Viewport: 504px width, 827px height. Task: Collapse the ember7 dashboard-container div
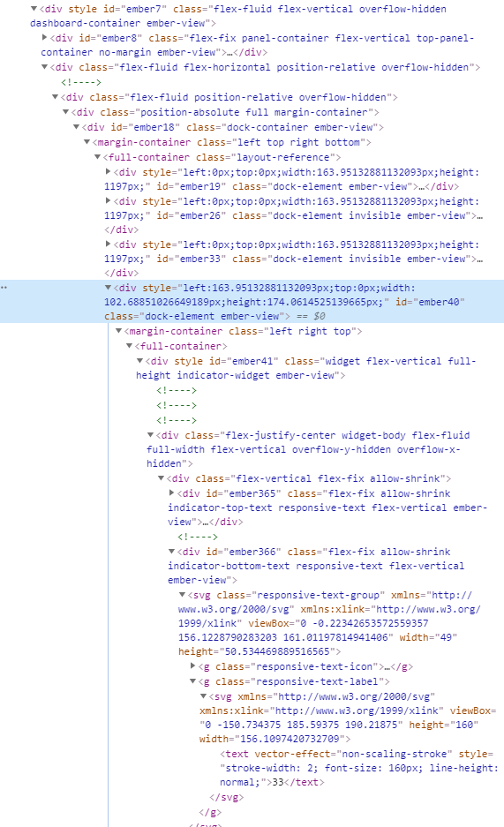(34, 9)
